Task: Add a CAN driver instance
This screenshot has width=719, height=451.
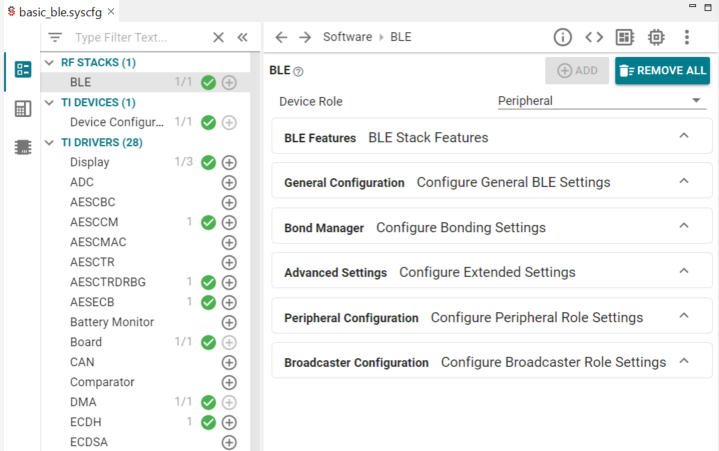Action: [229, 363]
